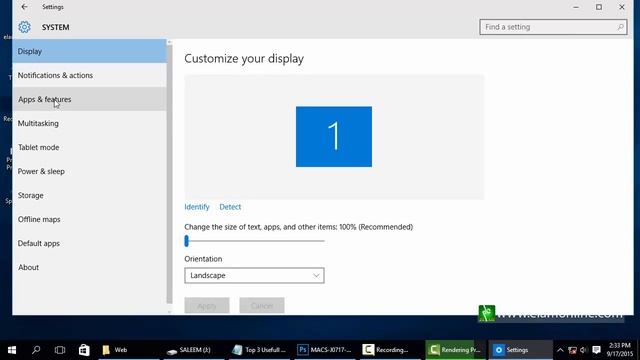Viewport: 640px width, 360px height.
Task: Click the Find a setting field
Action: pos(553,27)
